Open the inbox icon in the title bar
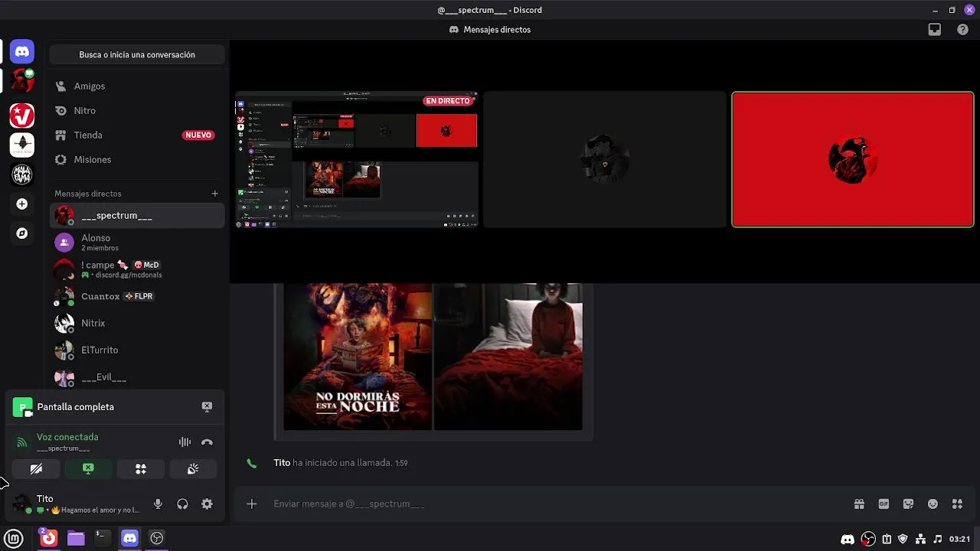The height and width of the screenshot is (551, 980). (935, 30)
